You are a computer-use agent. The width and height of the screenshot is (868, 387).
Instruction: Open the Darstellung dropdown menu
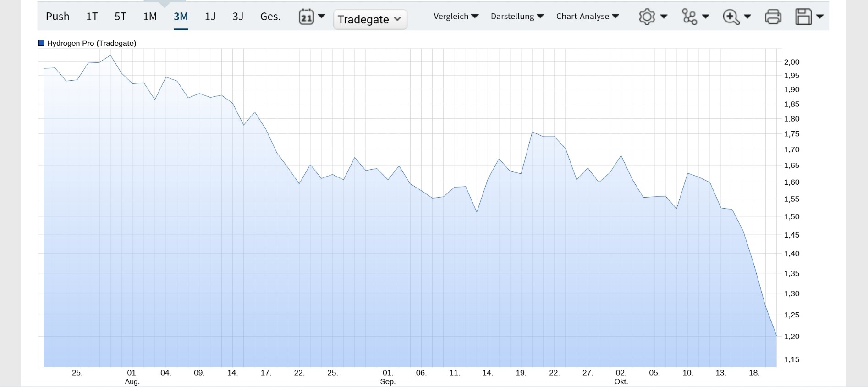coord(517,17)
